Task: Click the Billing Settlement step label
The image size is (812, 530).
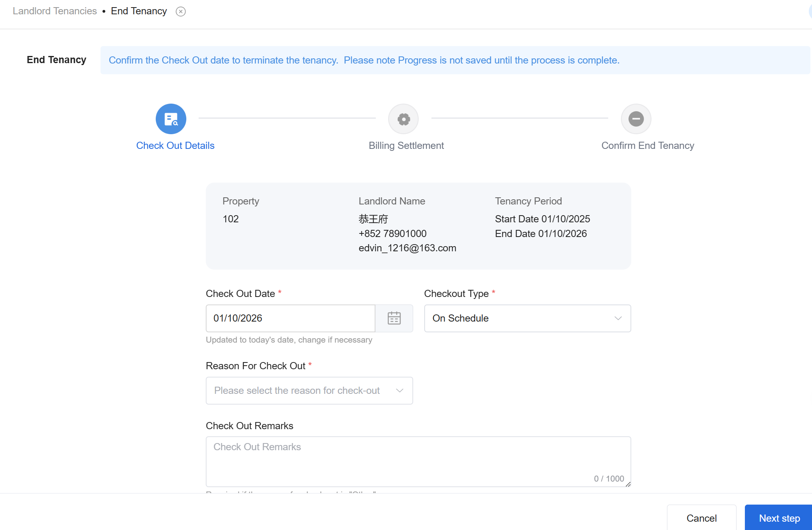Action: pyautogui.click(x=406, y=146)
